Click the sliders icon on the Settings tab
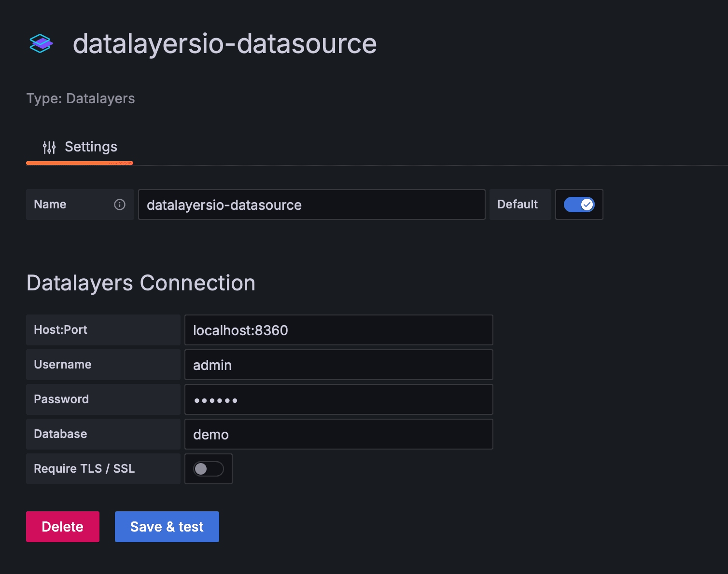Viewport: 728px width, 574px height. [x=49, y=147]
